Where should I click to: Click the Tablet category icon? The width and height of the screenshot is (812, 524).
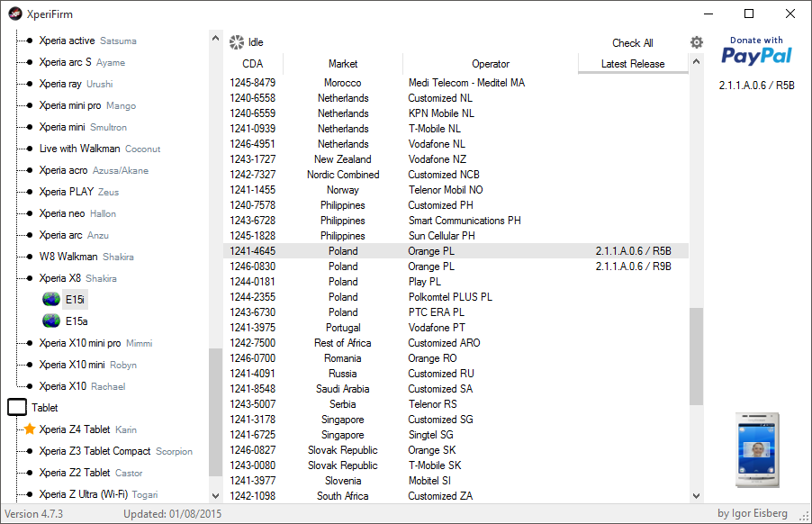(x=17, y=408)
